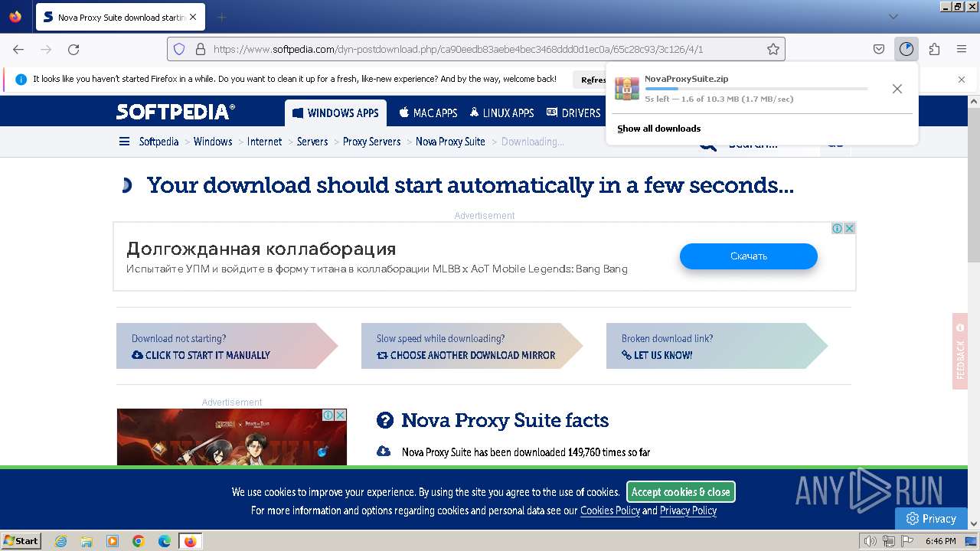Click the system tray volume icon

(871, 541)
